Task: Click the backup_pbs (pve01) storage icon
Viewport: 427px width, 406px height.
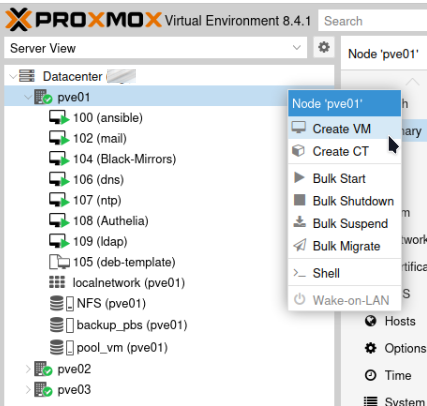Action: (x=62, y=325)
